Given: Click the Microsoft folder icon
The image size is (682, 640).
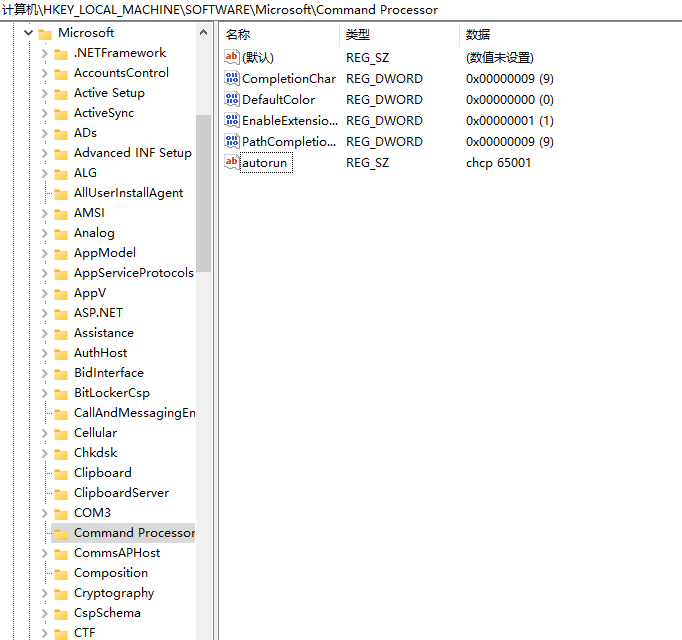Looking at the screenshot, I should coord(45,34).
